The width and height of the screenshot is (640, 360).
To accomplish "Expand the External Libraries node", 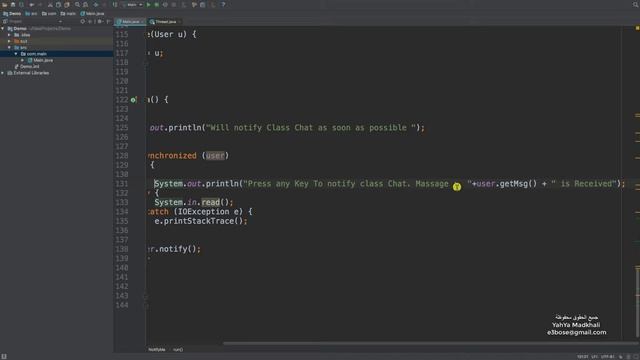I will pos(3,73).
